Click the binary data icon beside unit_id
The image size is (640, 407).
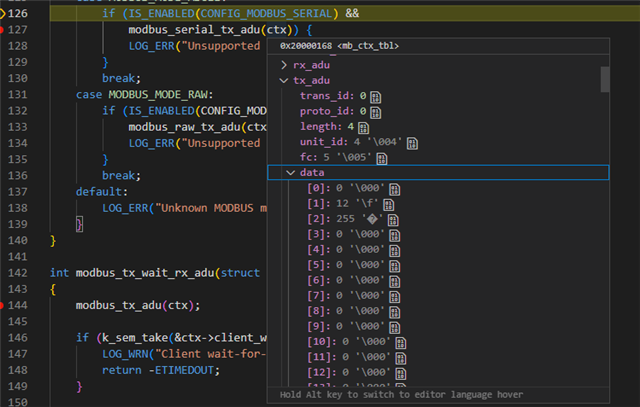coord(411,143)
